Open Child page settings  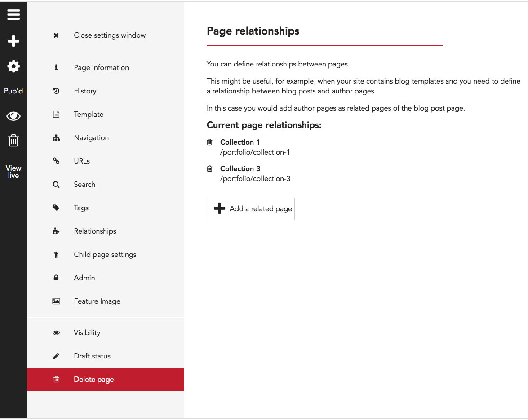tap(105, 255)
